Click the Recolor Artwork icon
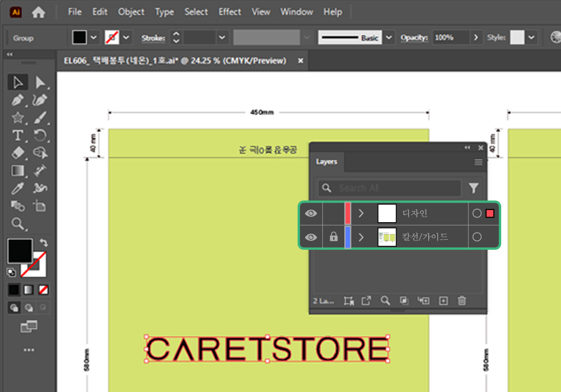 [x=555, y=37]
